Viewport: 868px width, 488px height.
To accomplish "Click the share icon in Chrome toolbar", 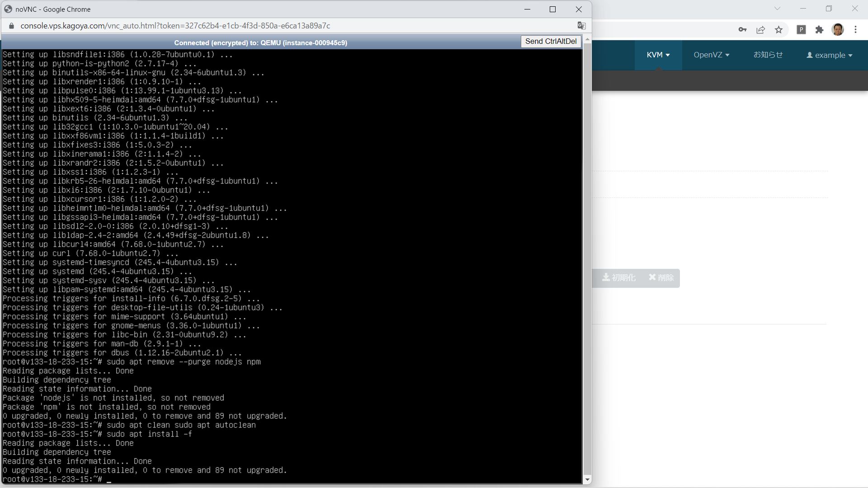I will (761, 29).
